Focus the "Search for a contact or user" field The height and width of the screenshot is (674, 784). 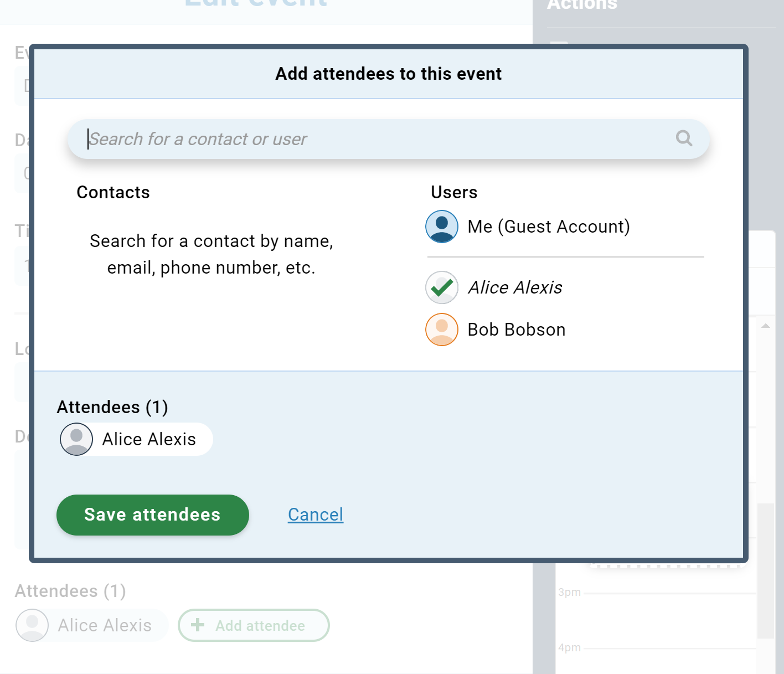(376, 139)
